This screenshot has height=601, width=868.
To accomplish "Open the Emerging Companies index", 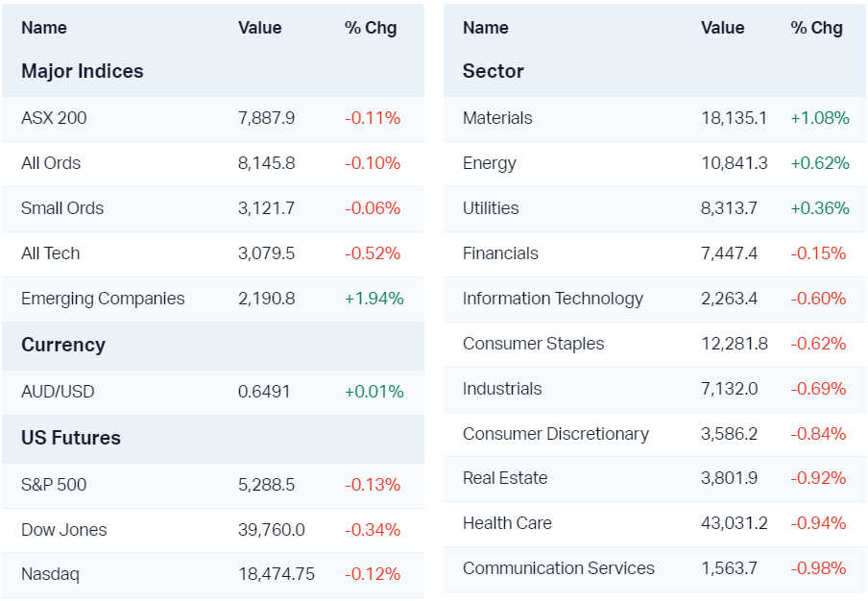I will coord(103,299).
